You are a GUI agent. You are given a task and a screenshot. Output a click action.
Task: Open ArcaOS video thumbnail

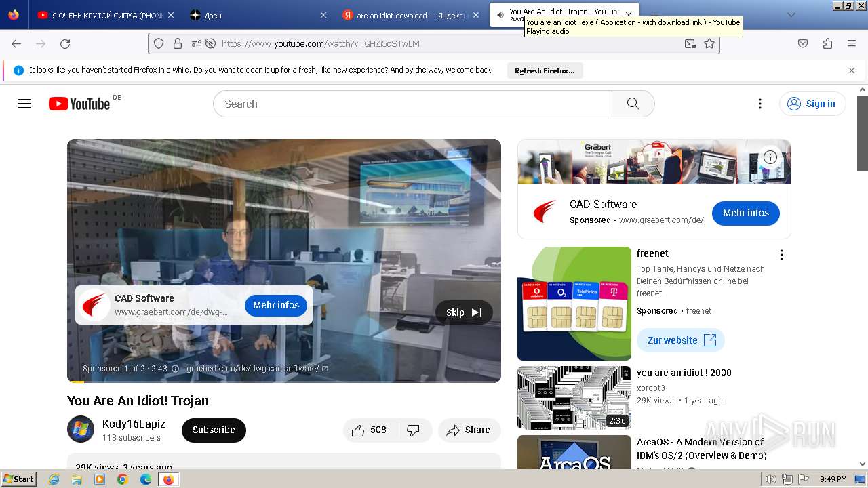coord(574,452)
